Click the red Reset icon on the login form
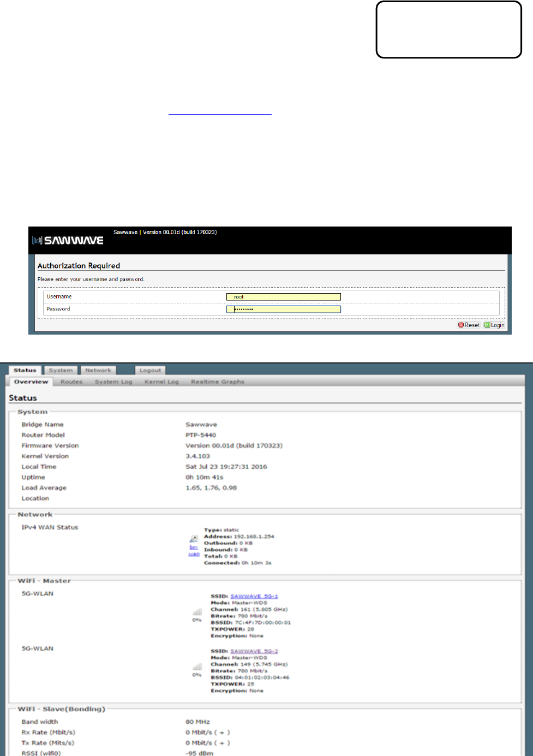The width and height of the screenshot is (533, 756). click(x=461, y=325)
